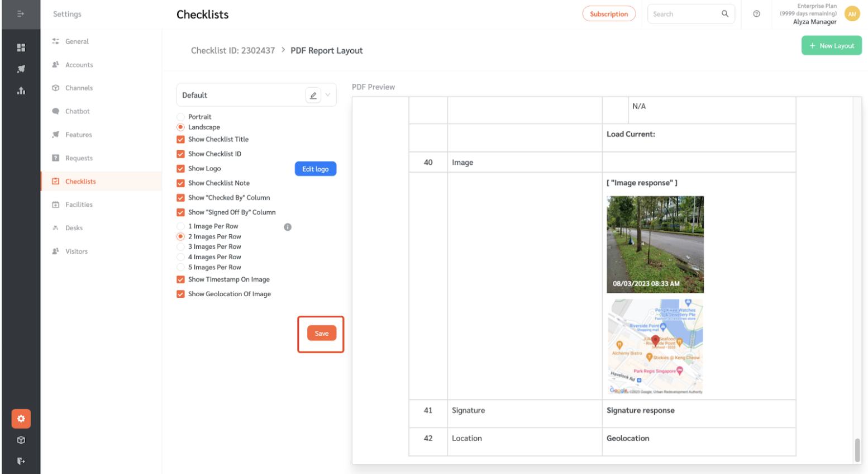Screen dimensions: 868x475
Task: Click the cube integrations icon near bottom
Action: coord(21,440)
